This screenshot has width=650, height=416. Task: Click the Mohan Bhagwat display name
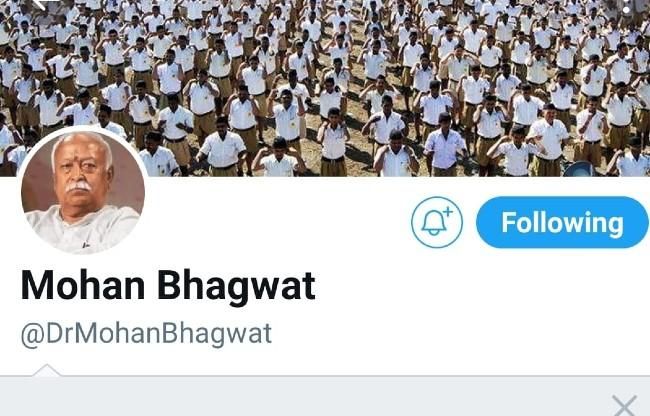pos(168,285)
